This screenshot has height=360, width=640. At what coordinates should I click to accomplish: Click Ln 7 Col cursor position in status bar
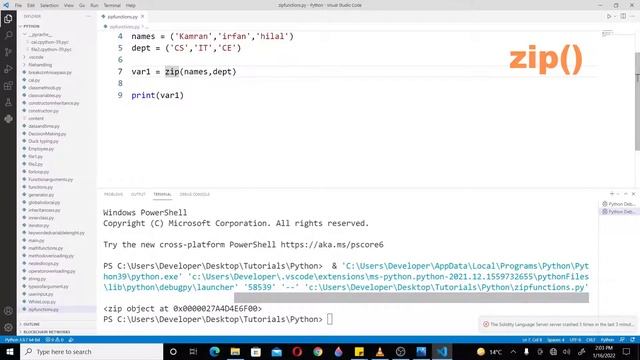[x=532, y=340]
